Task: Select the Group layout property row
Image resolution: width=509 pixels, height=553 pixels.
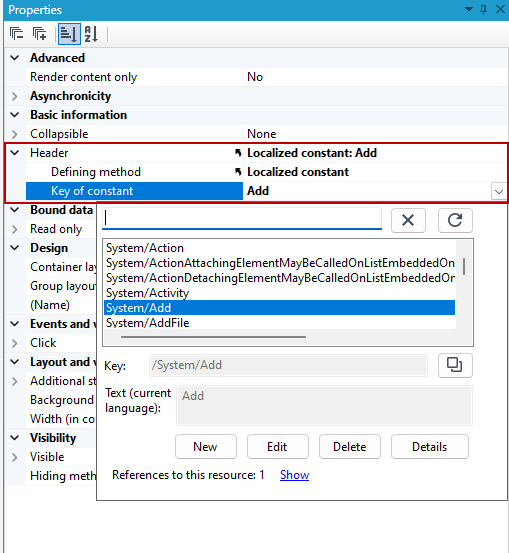Action: click(61, 286)
